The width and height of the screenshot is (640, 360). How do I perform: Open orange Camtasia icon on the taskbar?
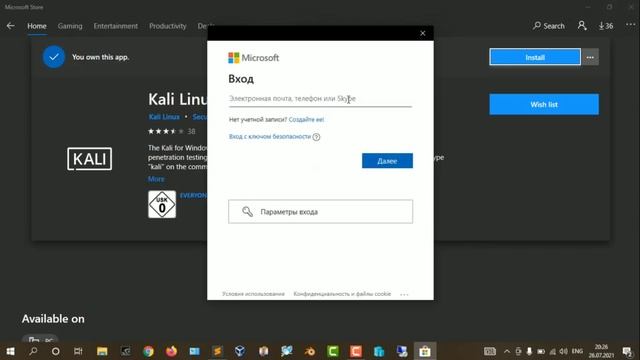[x=356, y=351]
